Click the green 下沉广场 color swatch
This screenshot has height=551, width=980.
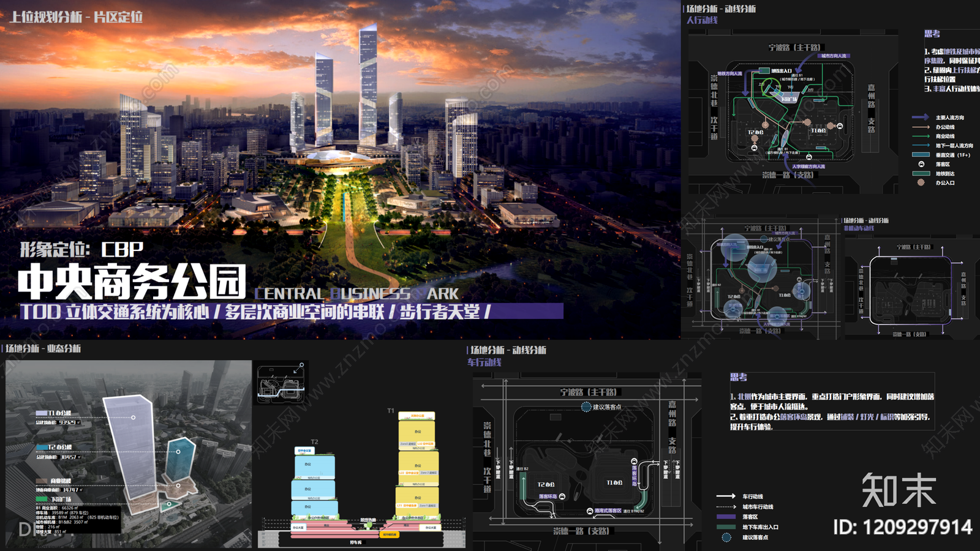41,499
